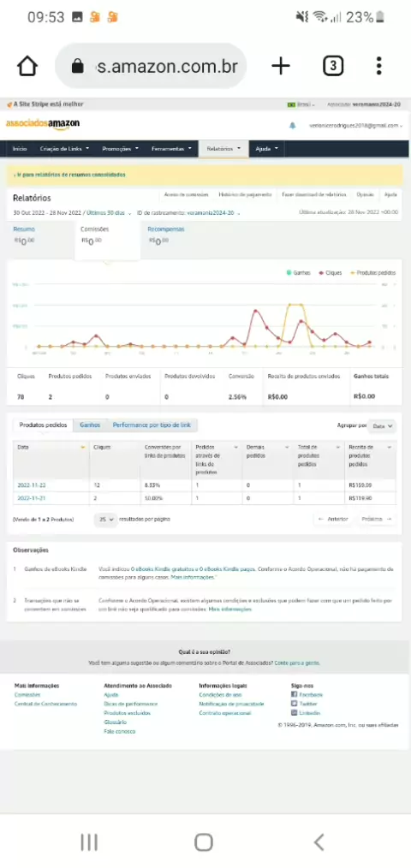
Task: Open a new tab with plus icon
Action: tap(281, 67)
